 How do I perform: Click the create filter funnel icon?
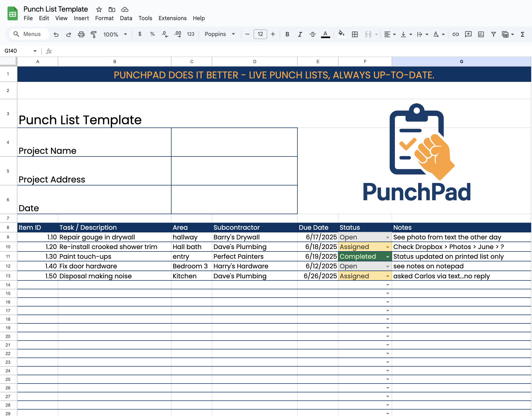[493, 34]
